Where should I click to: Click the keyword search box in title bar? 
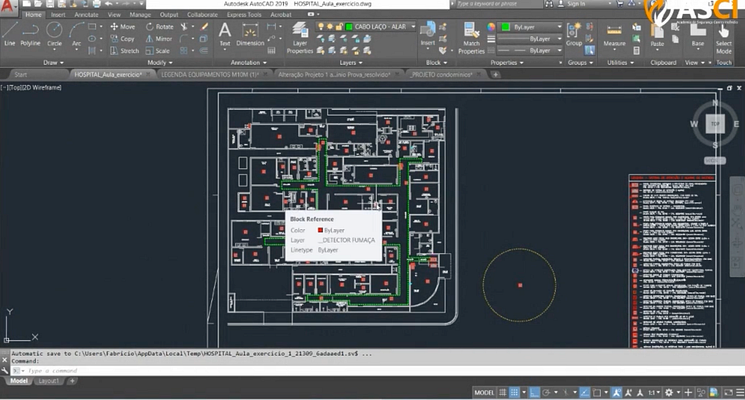[x=498, y=4]
